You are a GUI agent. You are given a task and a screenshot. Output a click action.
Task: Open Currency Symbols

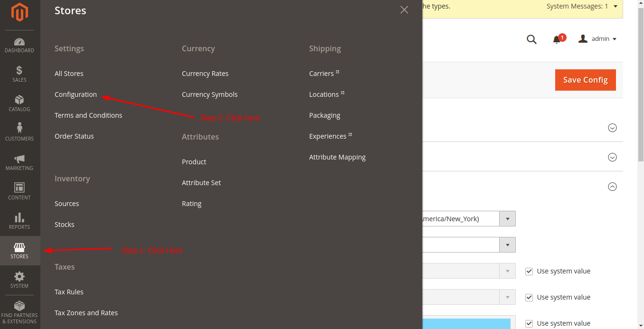click(209, 94)
